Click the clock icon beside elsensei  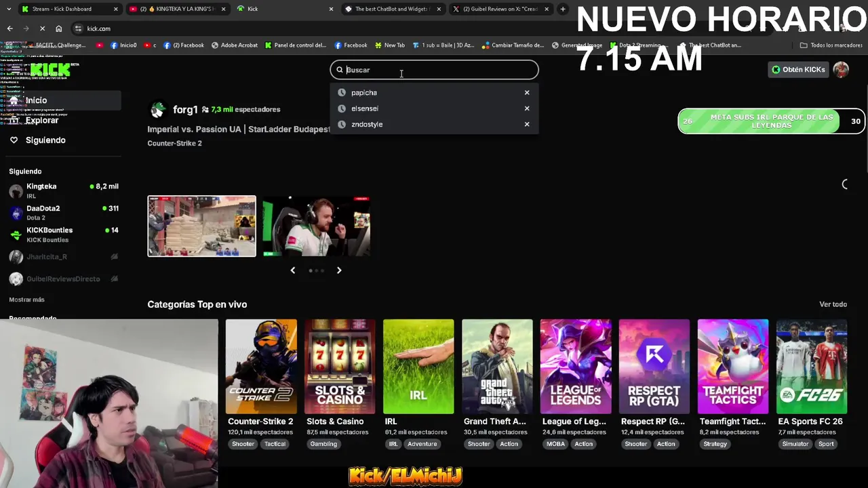click(342, 108)
